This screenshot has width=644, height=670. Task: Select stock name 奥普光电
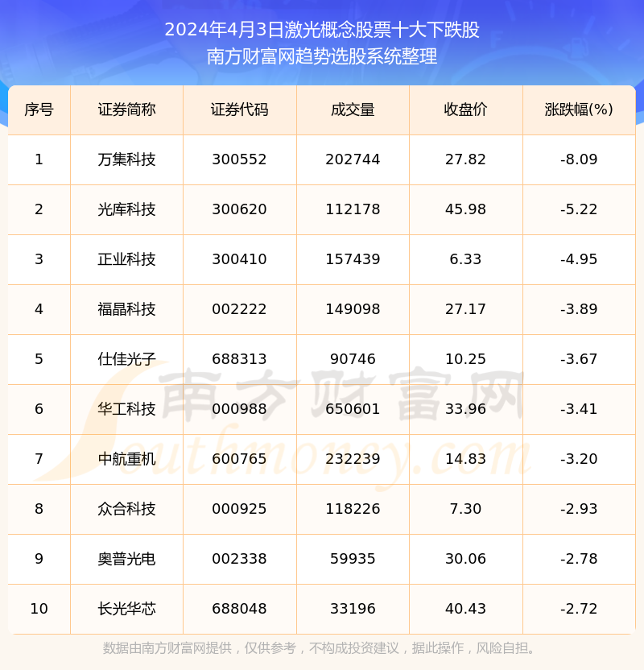(x=126, y=559)
